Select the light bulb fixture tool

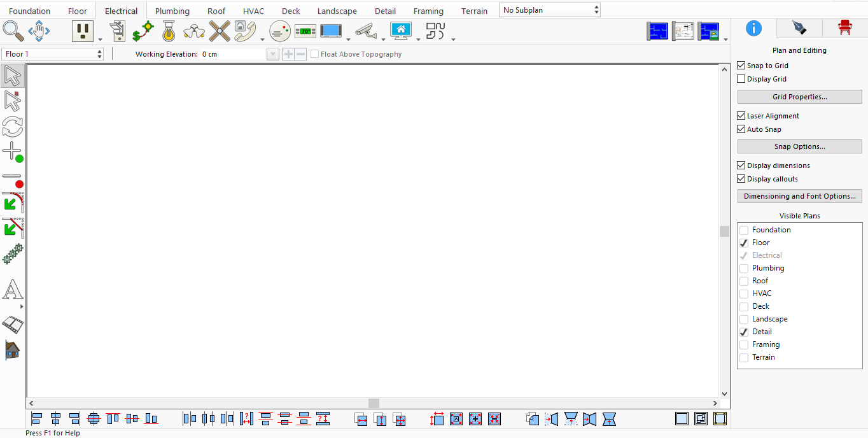(169, 31)
